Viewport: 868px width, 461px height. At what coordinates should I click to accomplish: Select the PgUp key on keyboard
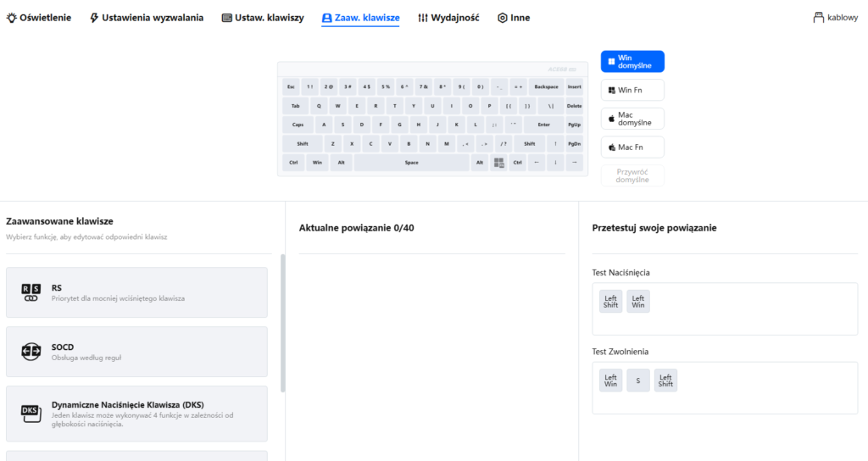[574, 125]
